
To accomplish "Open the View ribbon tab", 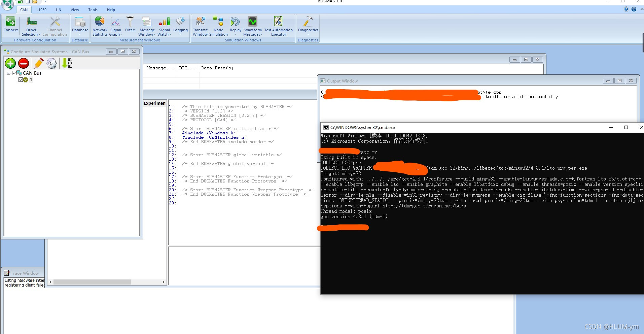I will point(75,10).
